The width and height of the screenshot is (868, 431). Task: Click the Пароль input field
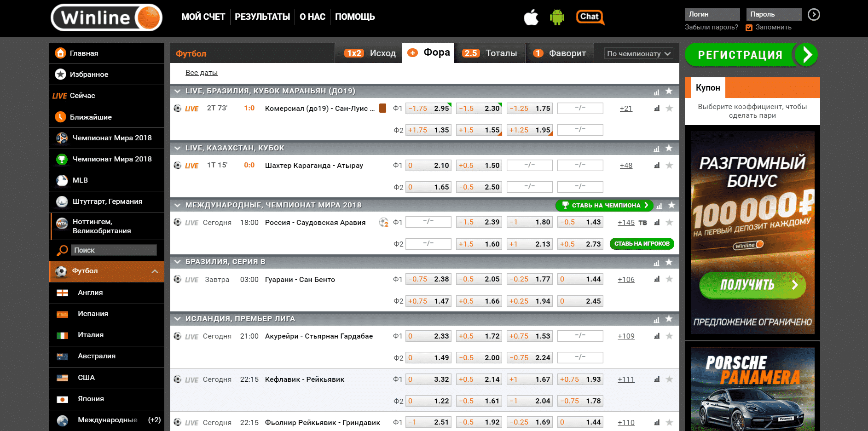click(x=774, y=15)
